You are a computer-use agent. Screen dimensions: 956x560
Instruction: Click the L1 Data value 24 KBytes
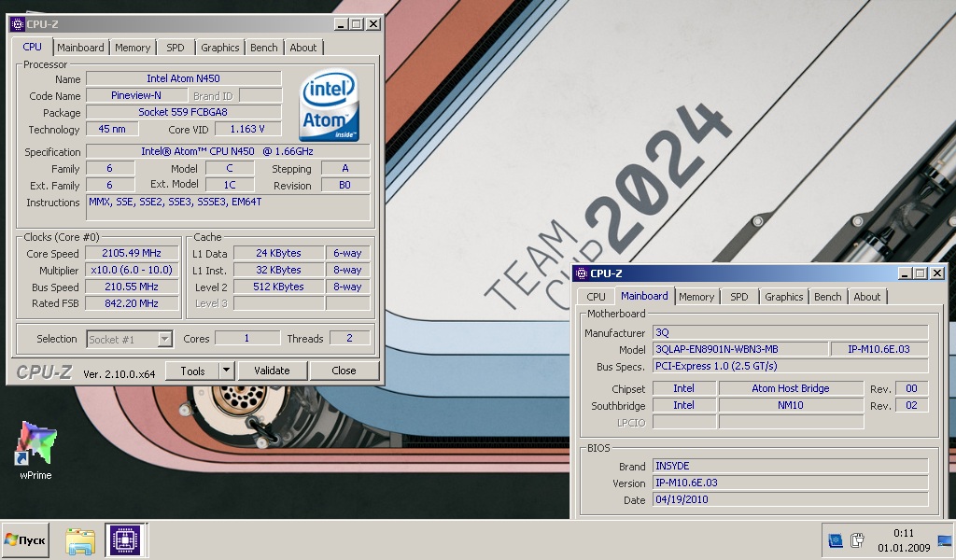click(x=278, y=253)
